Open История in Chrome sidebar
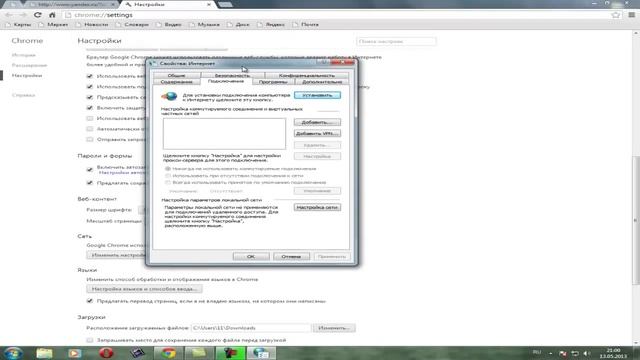This screenshot has width=640, height=360. pos(24,55)
